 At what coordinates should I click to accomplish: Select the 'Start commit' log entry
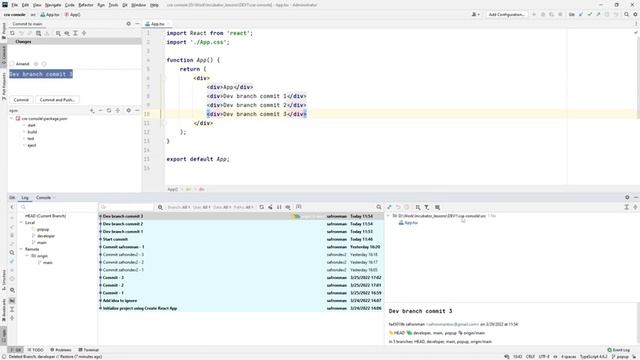(x=241, y=239)
